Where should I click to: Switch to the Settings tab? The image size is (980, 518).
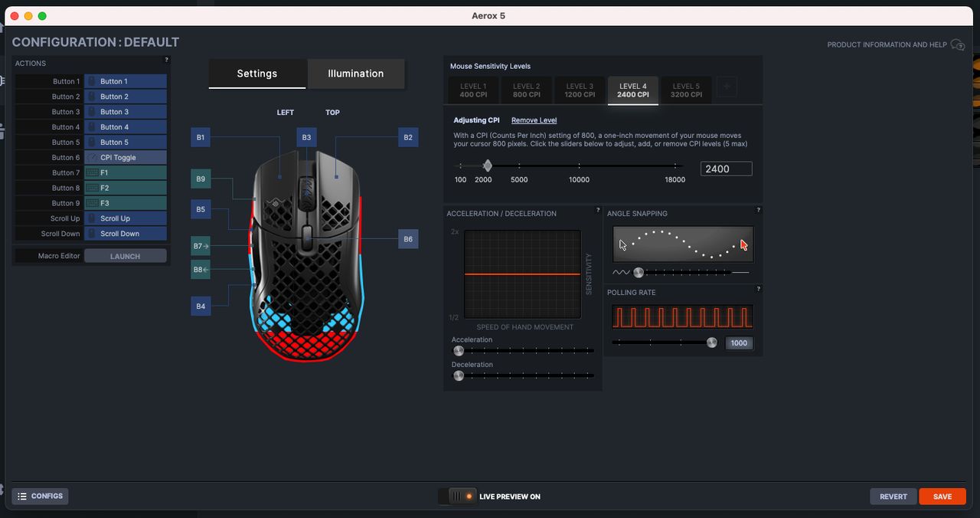tap(257, 74)
